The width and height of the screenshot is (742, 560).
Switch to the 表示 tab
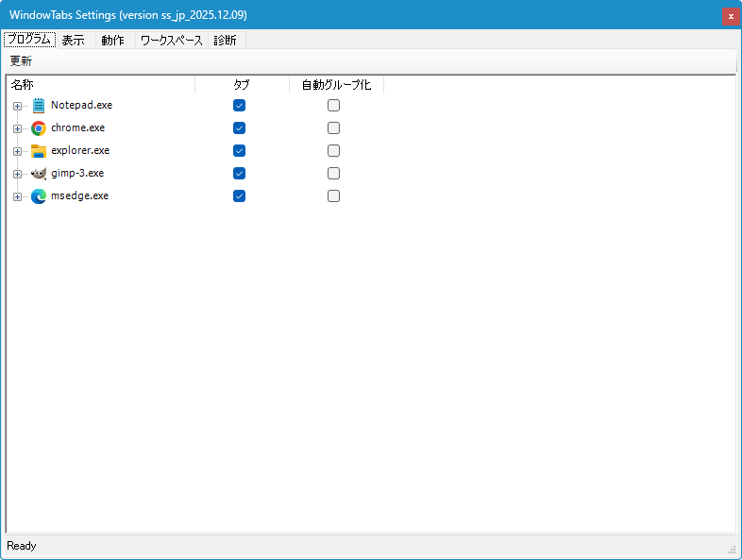[x=74, y=41]
